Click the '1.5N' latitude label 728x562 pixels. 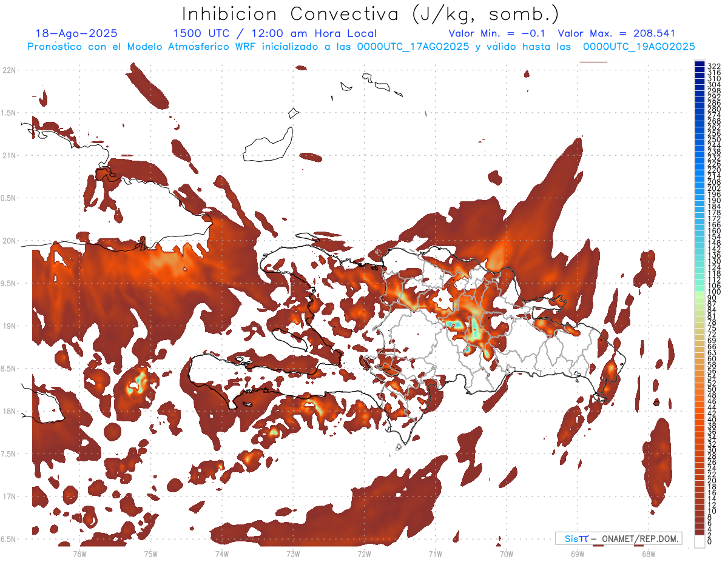pos(9,113)
